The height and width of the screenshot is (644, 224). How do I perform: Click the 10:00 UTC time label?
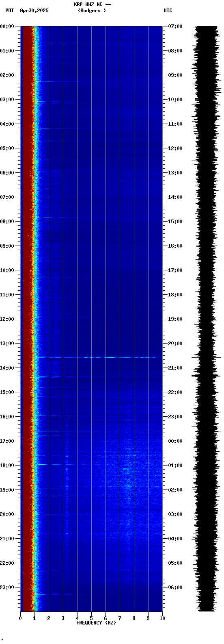(x=175, y=100)
